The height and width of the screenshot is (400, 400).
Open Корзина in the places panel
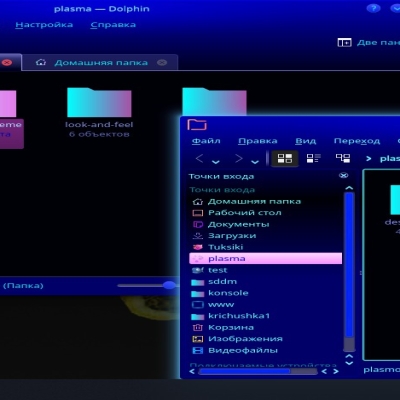[265, 327]
